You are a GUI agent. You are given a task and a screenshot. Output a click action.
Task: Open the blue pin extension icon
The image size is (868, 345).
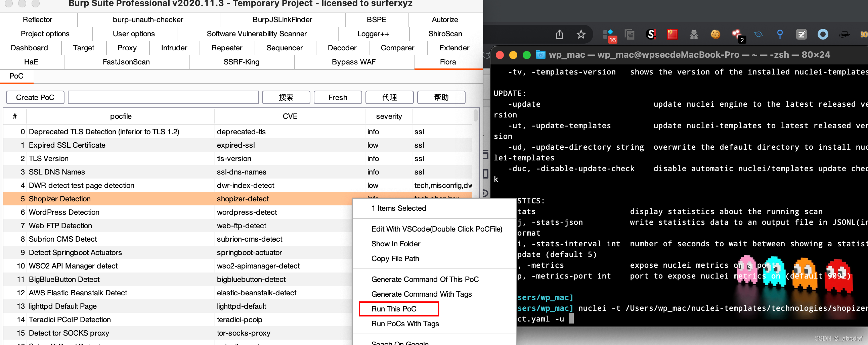780,34
